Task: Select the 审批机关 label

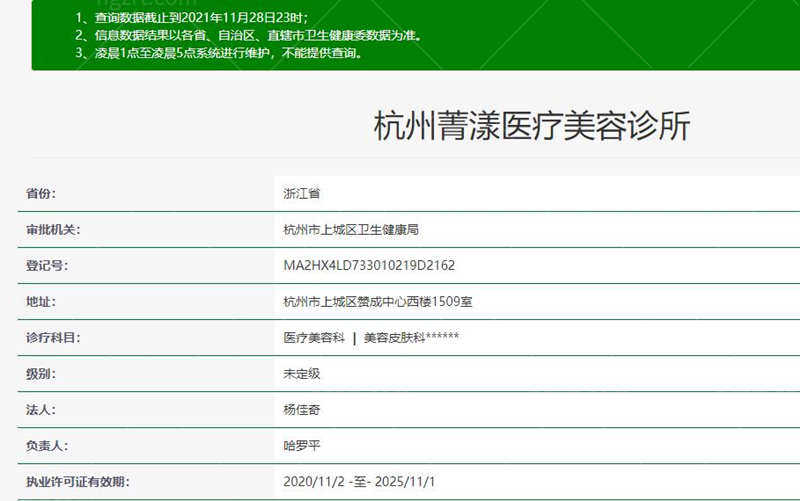Action: pos(53,230)
